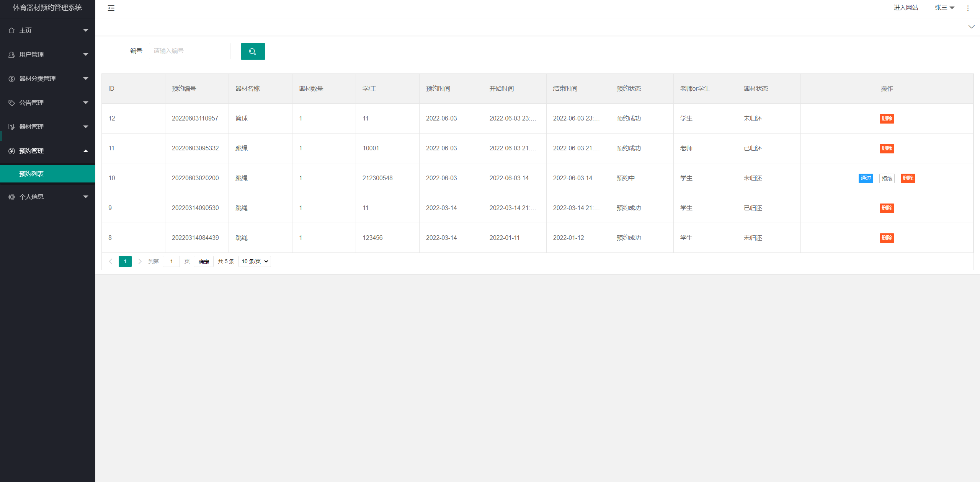Click the tag icon for 公告管理
The image size is (980, 482).
[11, 103]
